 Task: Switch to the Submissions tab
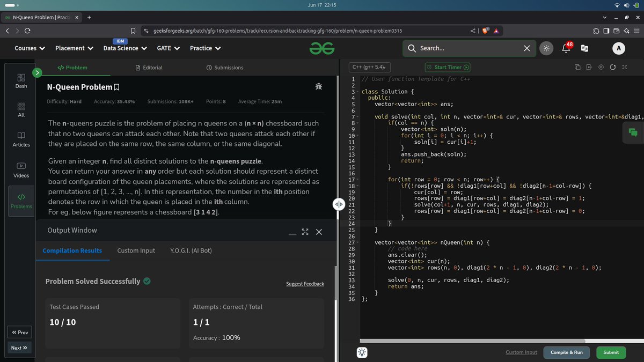pyautogui.click(x=225, y=68)
